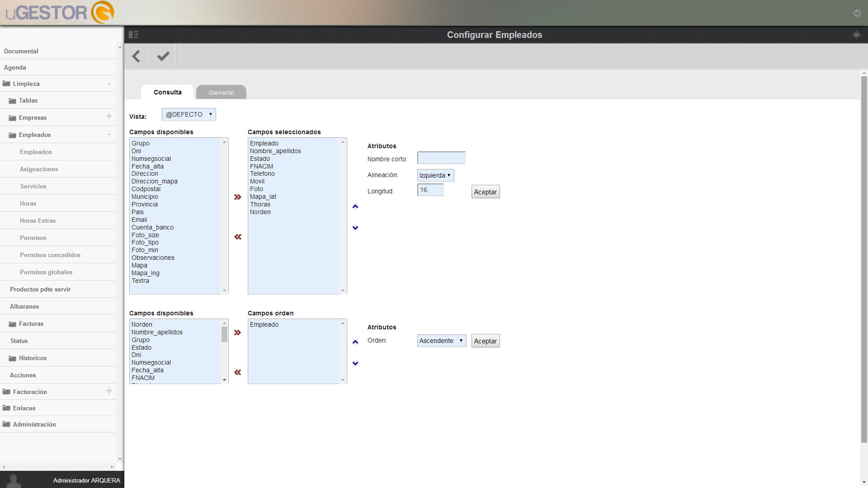868x488 pixels.
Task: Open the Vista @DEFECTO dropdown
Action: [x=189, y=114]
